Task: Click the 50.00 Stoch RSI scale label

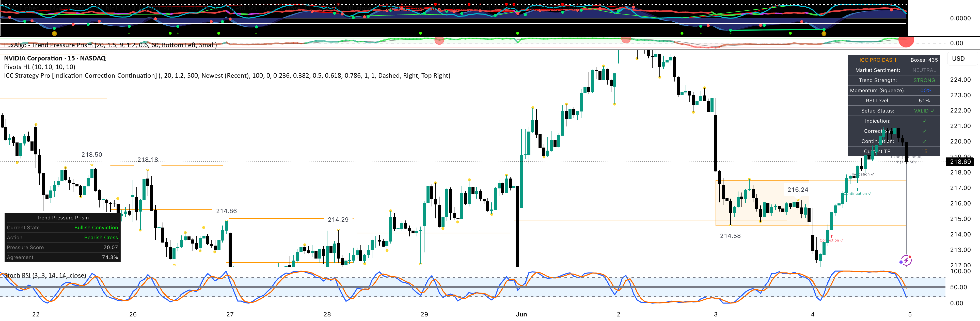Action: click(958, 287)
